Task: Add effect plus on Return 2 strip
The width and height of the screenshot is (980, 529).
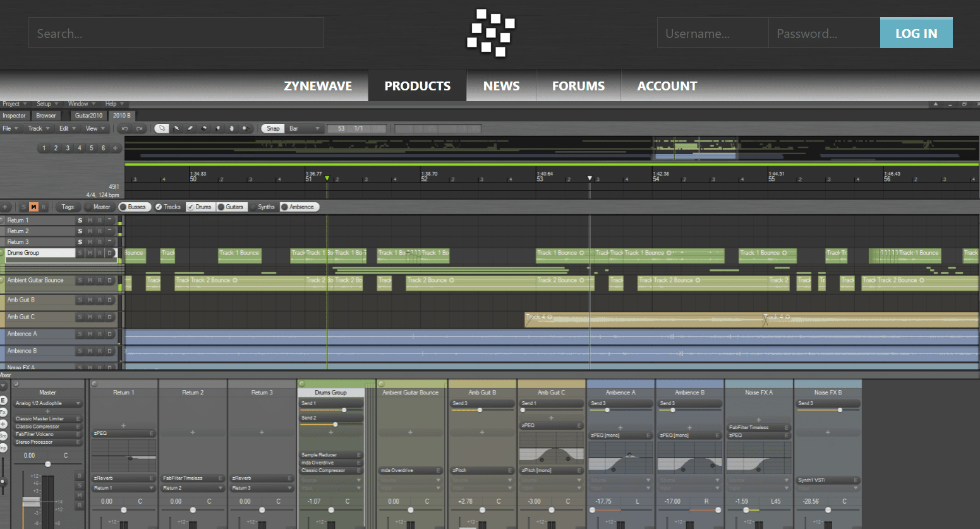Action: (x=193, y=432)
